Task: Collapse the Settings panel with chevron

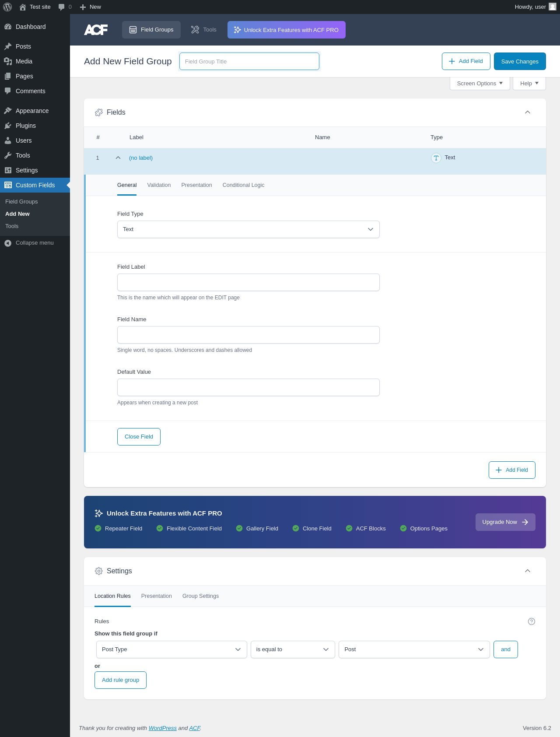Action: point(528,571)
